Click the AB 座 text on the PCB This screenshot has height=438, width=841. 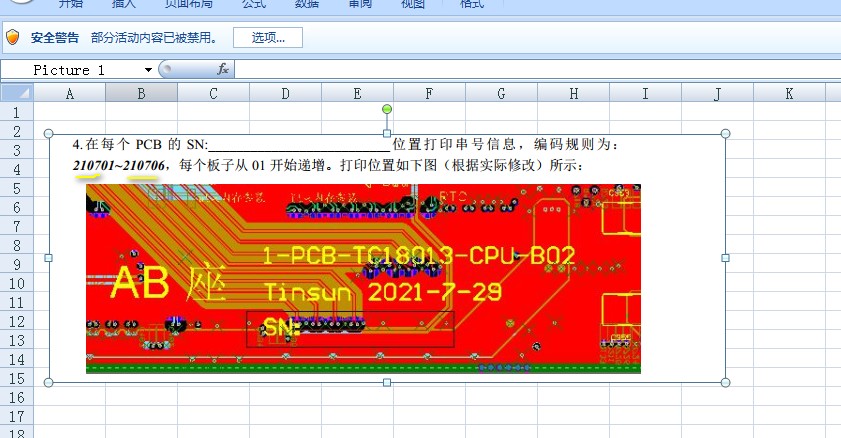168,283
